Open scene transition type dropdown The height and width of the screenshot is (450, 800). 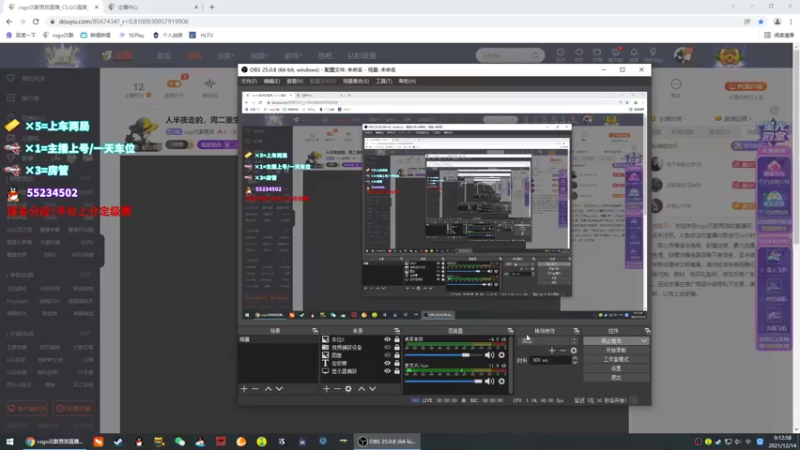548,341
